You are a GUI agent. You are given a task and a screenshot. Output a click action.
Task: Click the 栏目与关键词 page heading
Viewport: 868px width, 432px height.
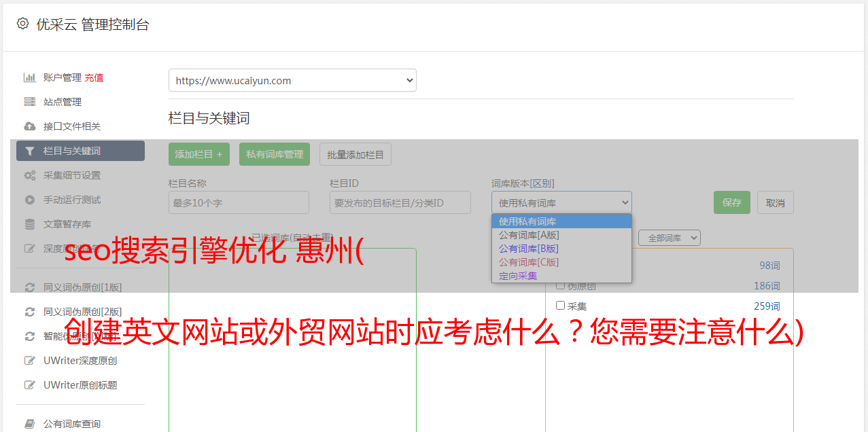tap(209, 118)
